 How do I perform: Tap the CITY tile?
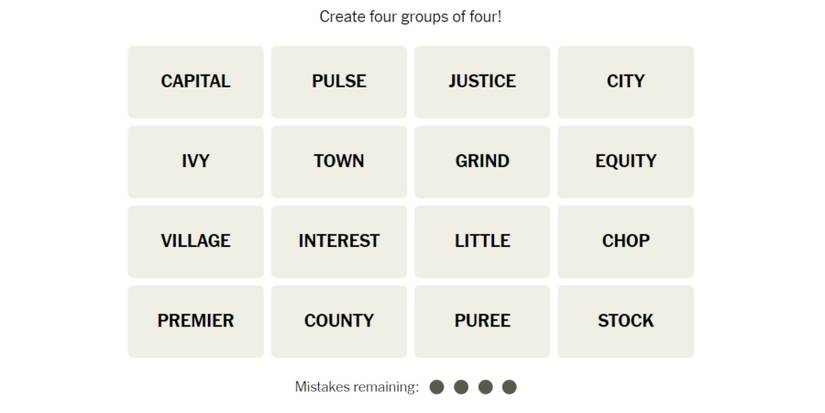(x=626, y=81)
